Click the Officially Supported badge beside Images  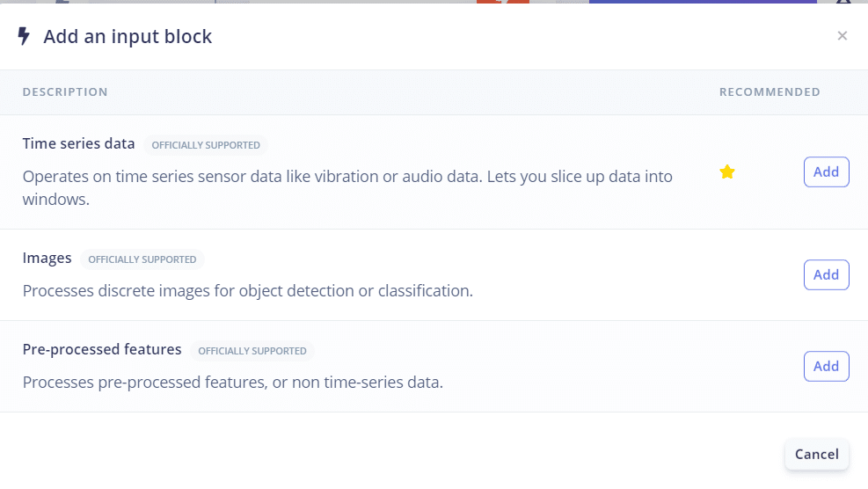pyautogui.click(x=142, y=259)
